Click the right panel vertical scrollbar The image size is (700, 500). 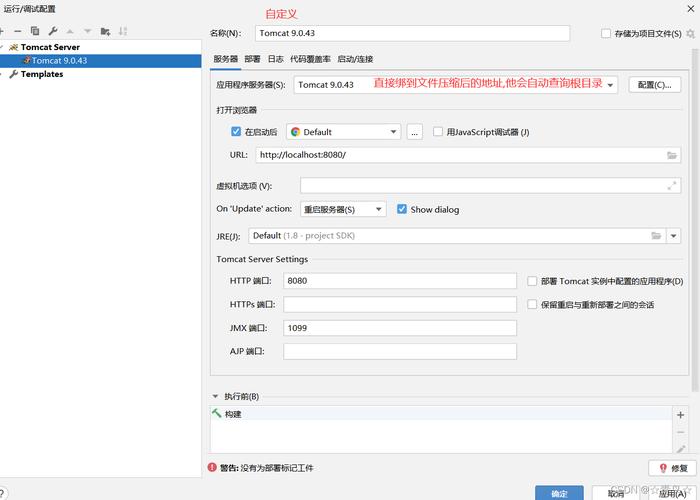(x=696, y=223)
